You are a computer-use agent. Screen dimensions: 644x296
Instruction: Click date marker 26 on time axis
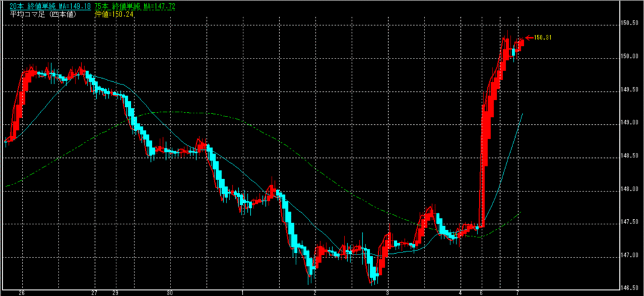(x=22, y=293)
